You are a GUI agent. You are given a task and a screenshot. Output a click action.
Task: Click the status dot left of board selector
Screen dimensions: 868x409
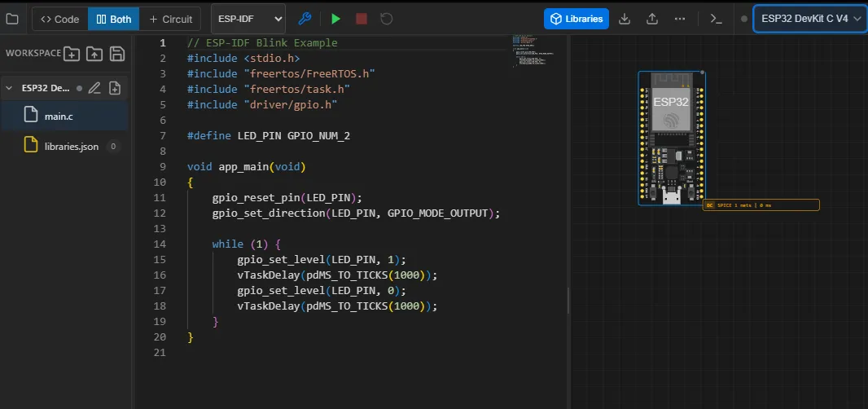pos(744,19)
